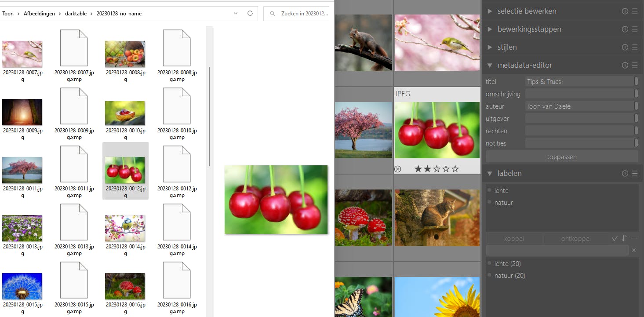The height and width of the screenshot is (317, 644).
Task: Select the 20230128_0013.jpg.xmp file icon
Action: click(x=74, y=222)
